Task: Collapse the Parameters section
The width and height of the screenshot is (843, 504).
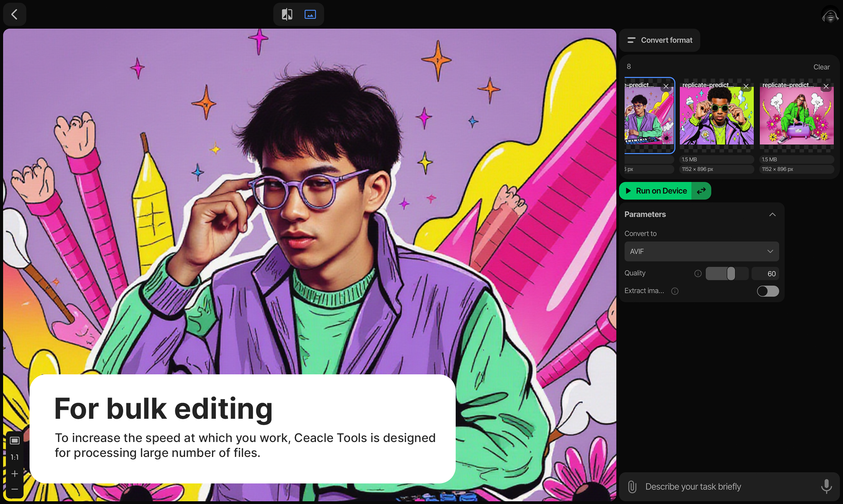Action: (772, 214)
